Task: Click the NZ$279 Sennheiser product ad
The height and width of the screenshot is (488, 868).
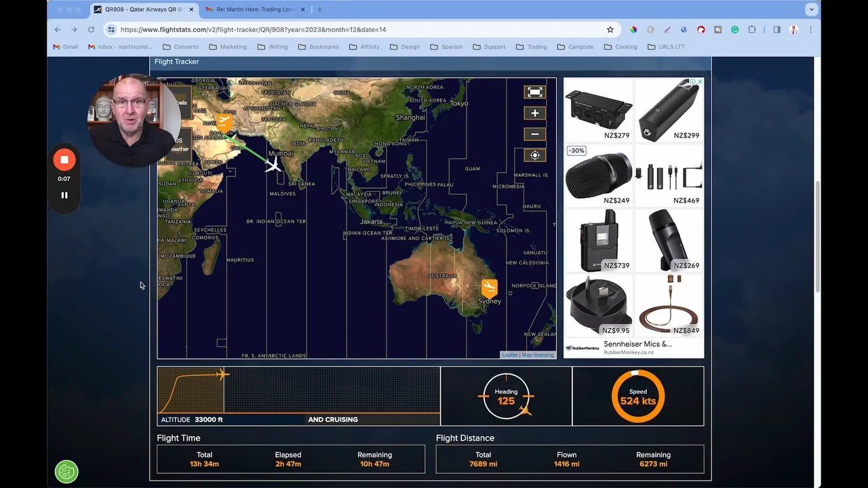Action: [598, 110]
